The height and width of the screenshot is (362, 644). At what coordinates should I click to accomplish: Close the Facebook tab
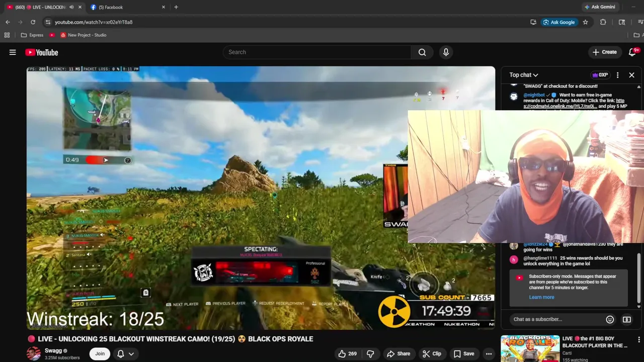point(163,7)
